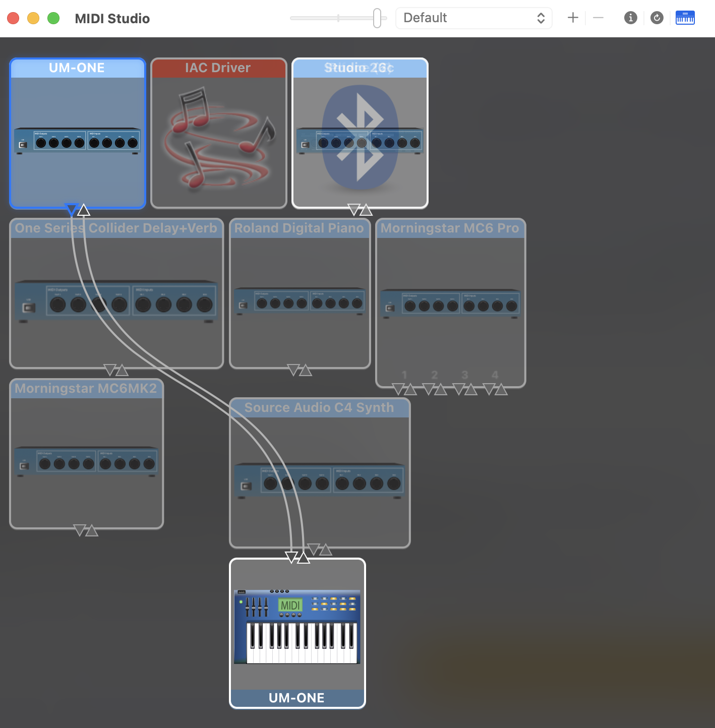Click blue down arrow port under UM-ONE interface
This screenshot has width=715, height=728.
point(72,209)
